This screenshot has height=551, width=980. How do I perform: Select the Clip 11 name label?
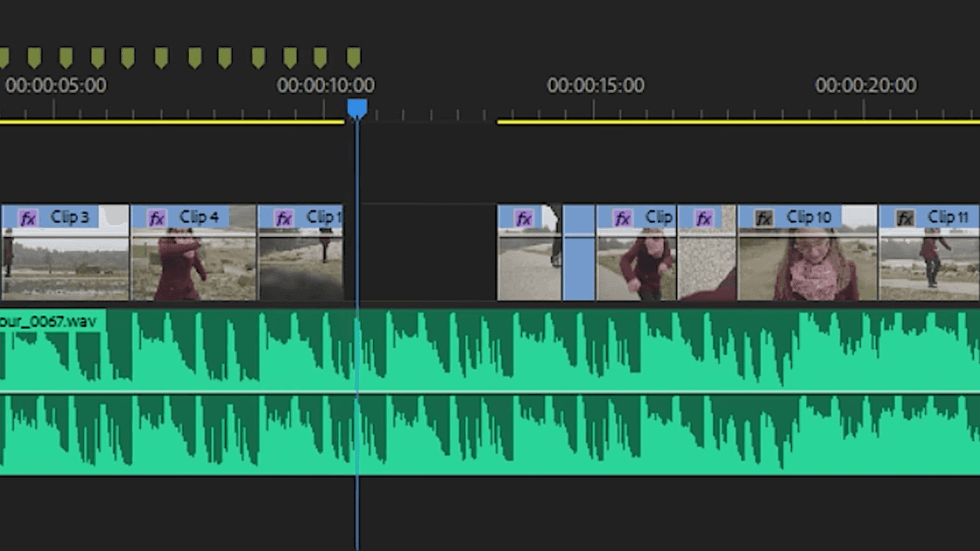(x=948, y=217)
